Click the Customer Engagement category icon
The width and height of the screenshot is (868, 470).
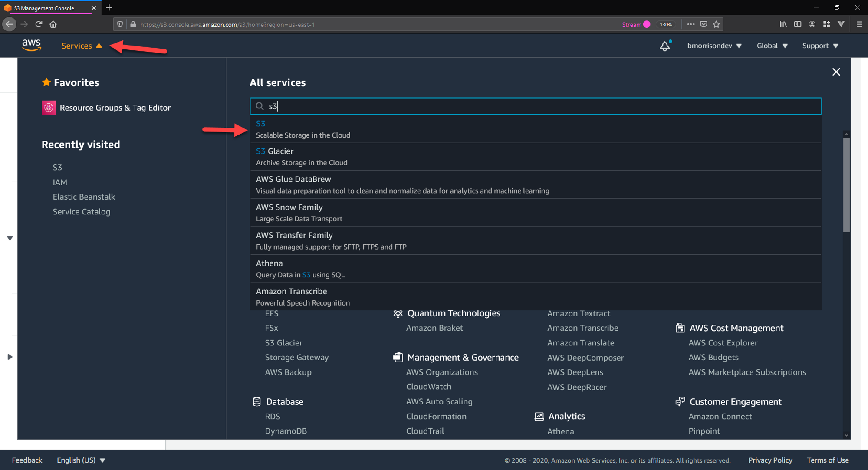pos(680,401)
